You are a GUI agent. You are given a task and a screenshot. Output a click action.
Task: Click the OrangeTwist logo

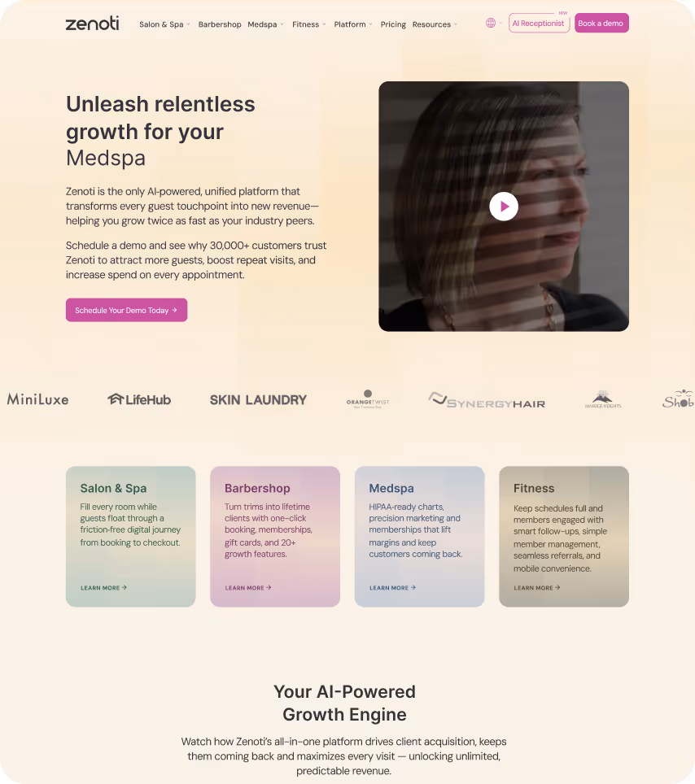368,399
